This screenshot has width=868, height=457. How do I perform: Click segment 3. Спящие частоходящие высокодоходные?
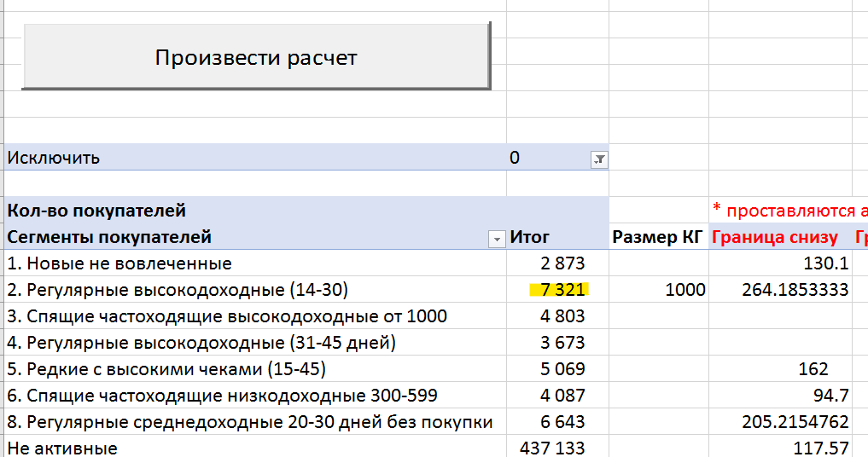coord(226,316)
